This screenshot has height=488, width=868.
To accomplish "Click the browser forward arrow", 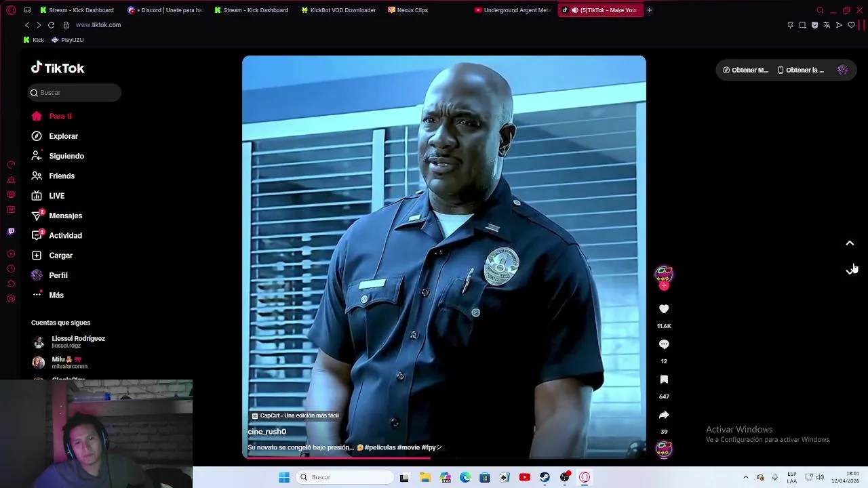I will (x=39, y=25).
